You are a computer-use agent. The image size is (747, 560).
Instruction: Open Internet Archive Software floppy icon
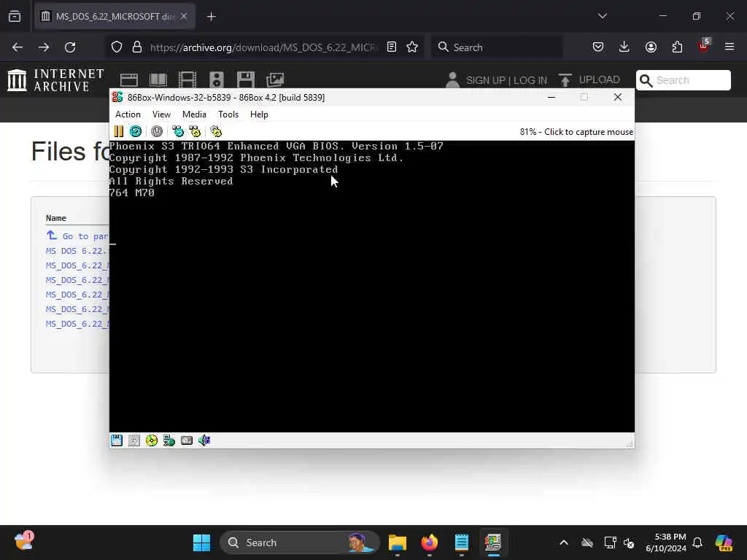[246, 79]
